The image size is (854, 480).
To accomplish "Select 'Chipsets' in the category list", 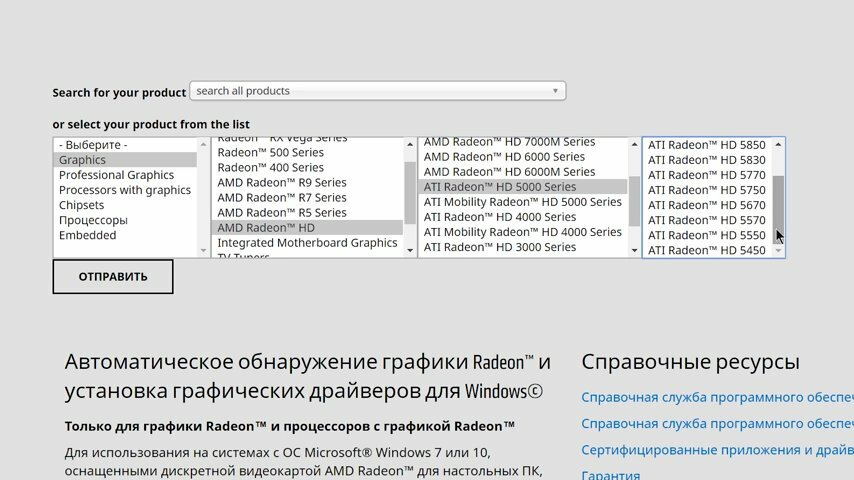I will [x=125, y=205].
